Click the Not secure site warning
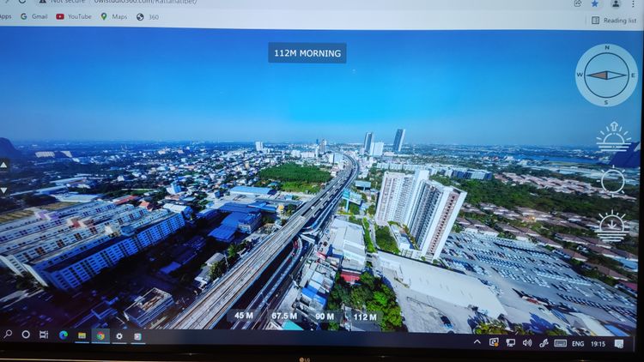644x362 pixels. point(62,2)
